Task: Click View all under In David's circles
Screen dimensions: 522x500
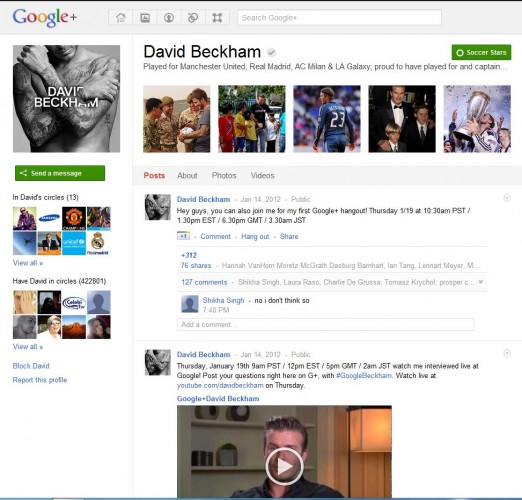Action: click(x=28, y=263)
